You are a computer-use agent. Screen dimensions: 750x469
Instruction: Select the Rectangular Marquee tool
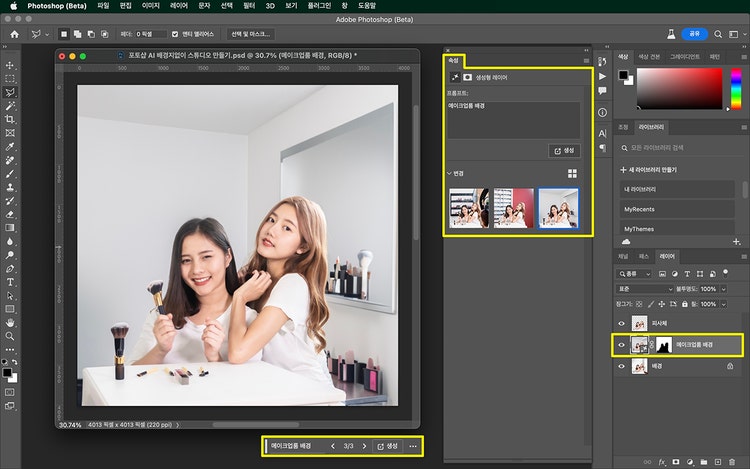[x=10, y=77]
